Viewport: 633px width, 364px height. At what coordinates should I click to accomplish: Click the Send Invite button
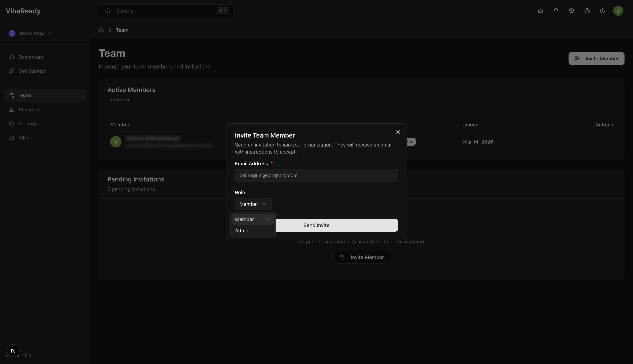[x=316, y=225]
